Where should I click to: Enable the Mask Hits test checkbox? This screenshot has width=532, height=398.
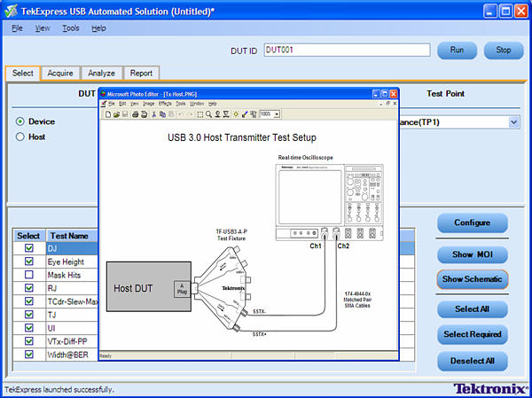pos(28,276)
